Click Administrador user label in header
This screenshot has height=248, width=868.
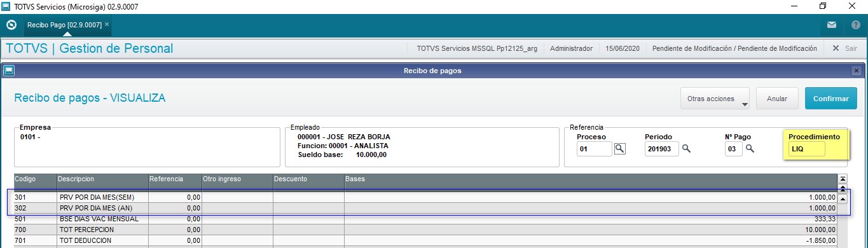pyautogui.click(x=571, y=48)
